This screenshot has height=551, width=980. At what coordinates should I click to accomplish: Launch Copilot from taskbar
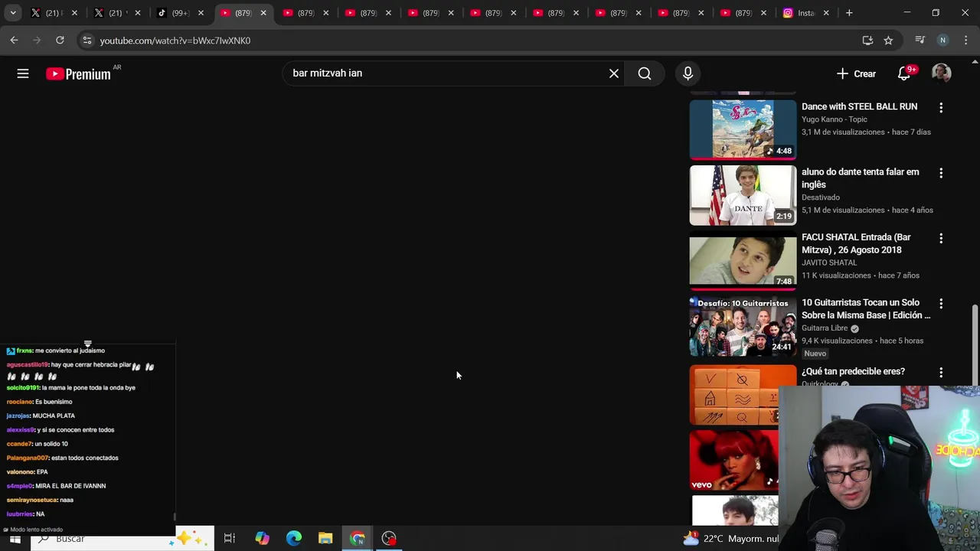click(262, 539)
